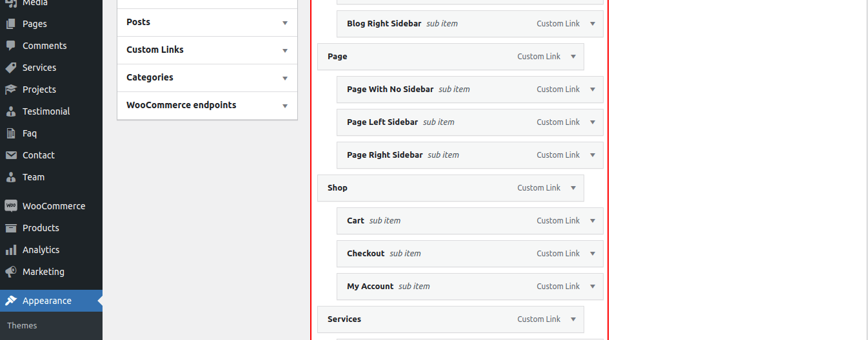Click the WooCommerce logo icon
This screenshot has width=868, height=340.
point(11,206)
